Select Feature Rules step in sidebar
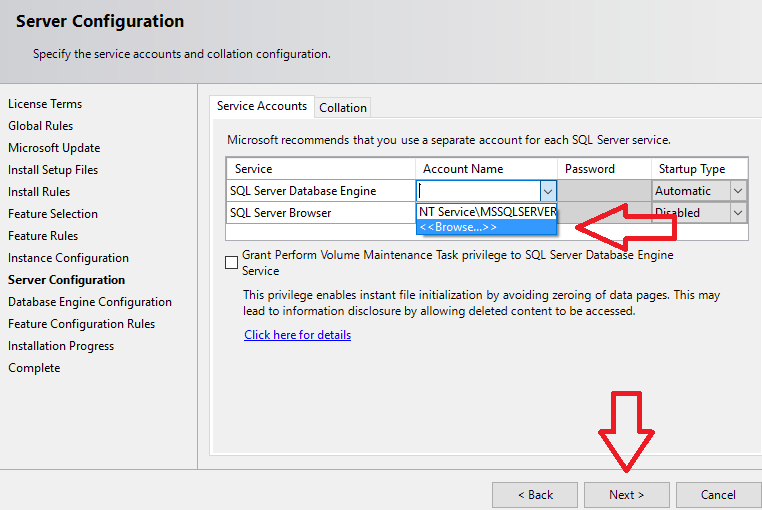762x510 pixels. point(43,236)
